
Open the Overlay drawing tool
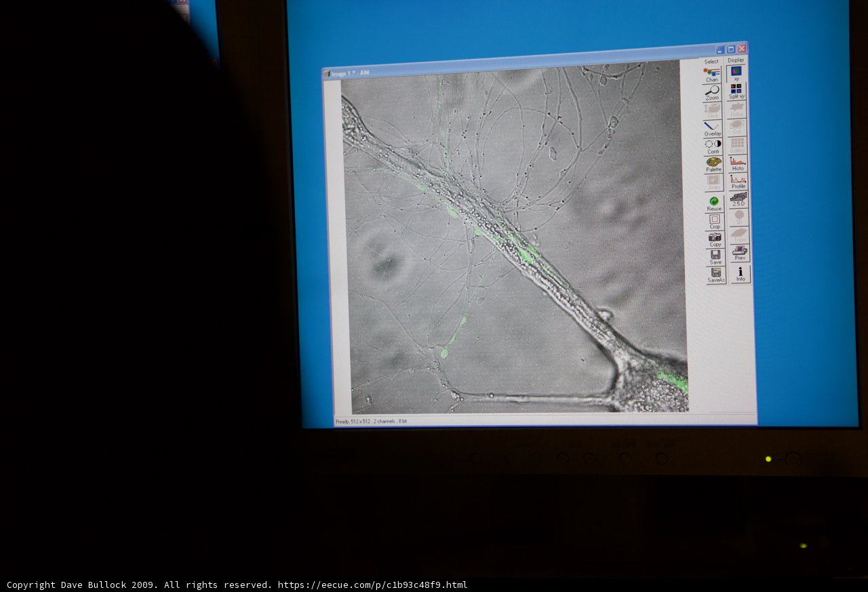click(x=713, y=128)
